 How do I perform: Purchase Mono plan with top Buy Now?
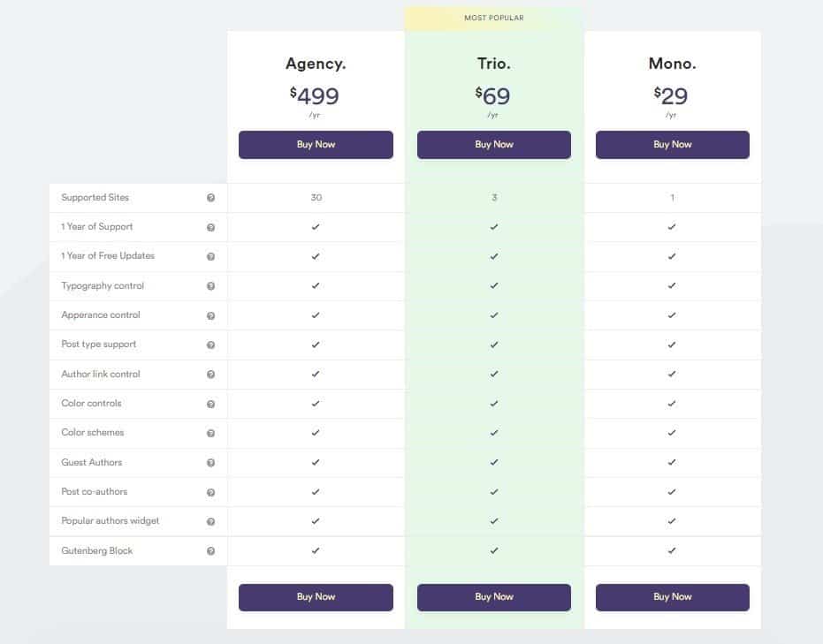click(x=673, y=145)
